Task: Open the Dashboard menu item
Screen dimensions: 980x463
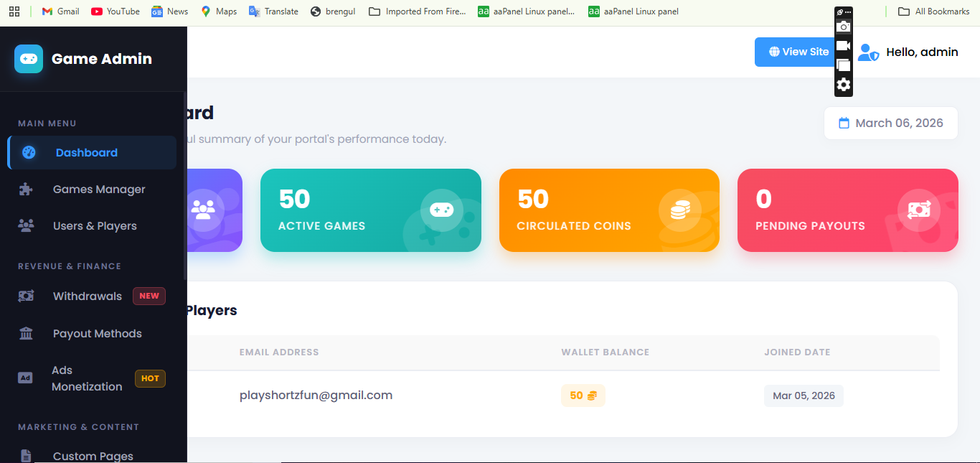Action: point(86,153)
